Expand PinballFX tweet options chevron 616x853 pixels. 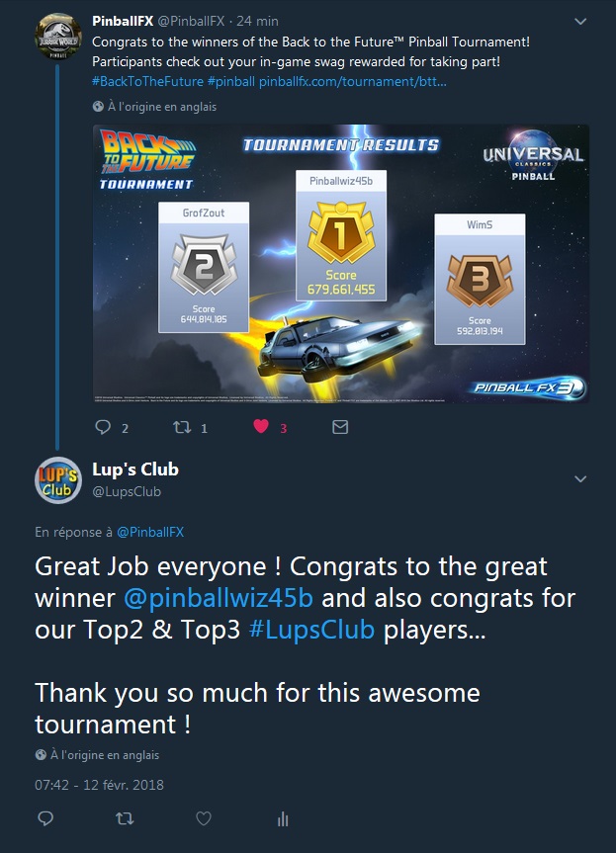tap(580, 21)
